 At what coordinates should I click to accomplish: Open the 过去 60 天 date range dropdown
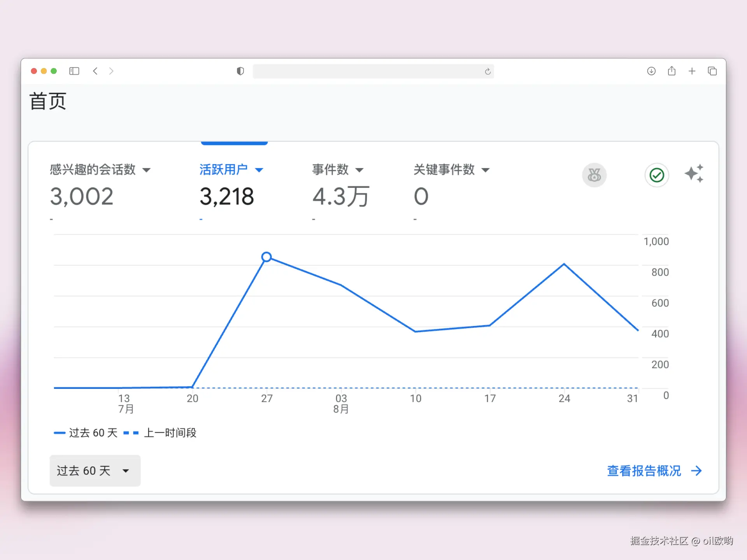(95, 471)
